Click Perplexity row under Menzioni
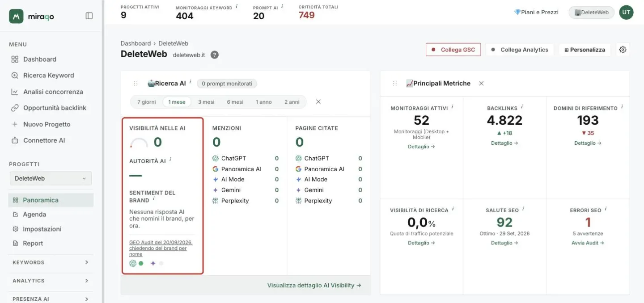Screen dimensions: 644x303 point(246,201)
